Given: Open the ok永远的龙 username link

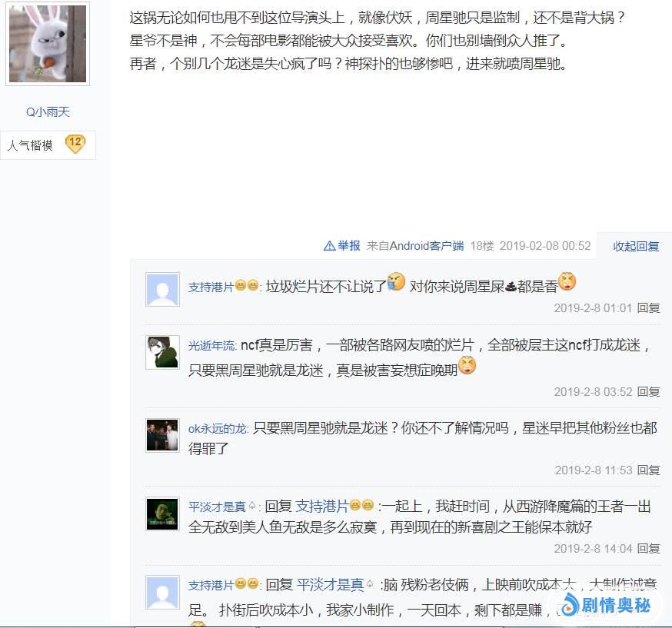Looking at the screenshot, I should [x=218, y=428].
